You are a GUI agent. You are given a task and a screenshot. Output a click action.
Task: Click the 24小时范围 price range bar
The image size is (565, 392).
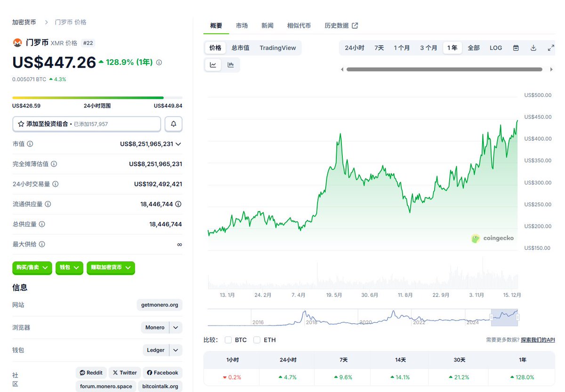97,98
